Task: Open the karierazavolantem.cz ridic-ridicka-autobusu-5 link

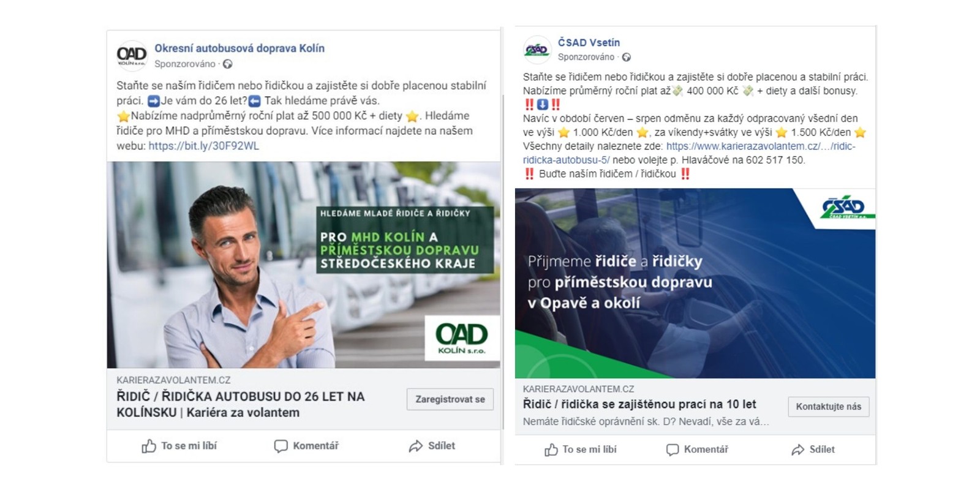Action: pyautogui.click(x=689, y=153)
